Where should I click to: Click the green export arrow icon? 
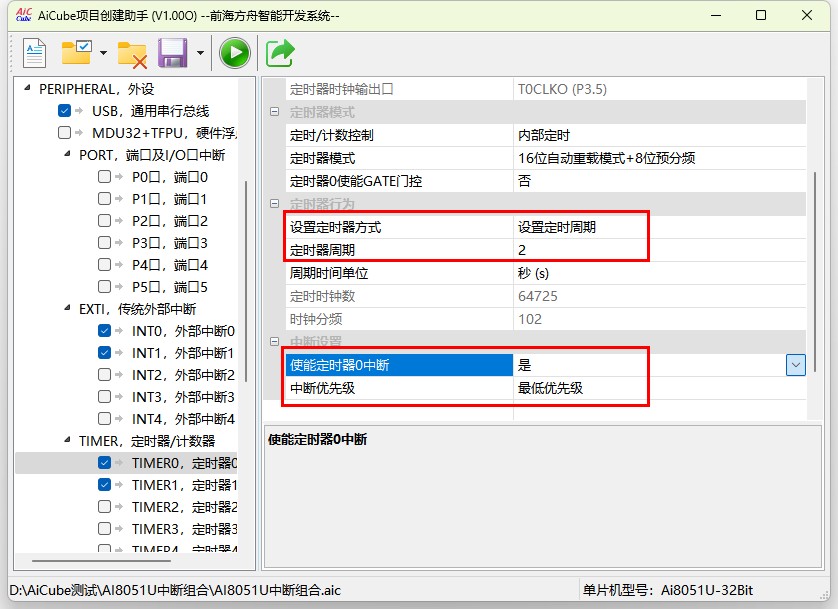tap(280, 53)
